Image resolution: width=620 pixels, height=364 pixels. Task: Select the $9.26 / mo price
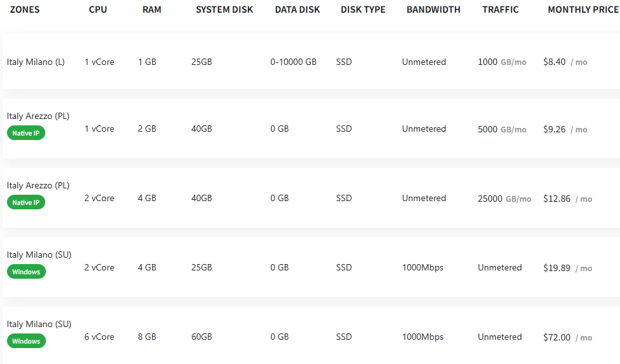click(565, 129)
